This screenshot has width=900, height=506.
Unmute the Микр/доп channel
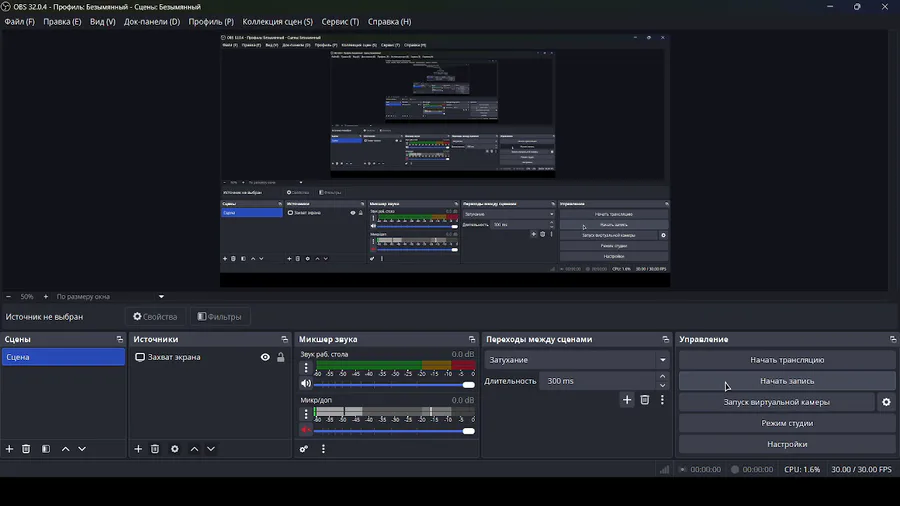pos(306,430)
